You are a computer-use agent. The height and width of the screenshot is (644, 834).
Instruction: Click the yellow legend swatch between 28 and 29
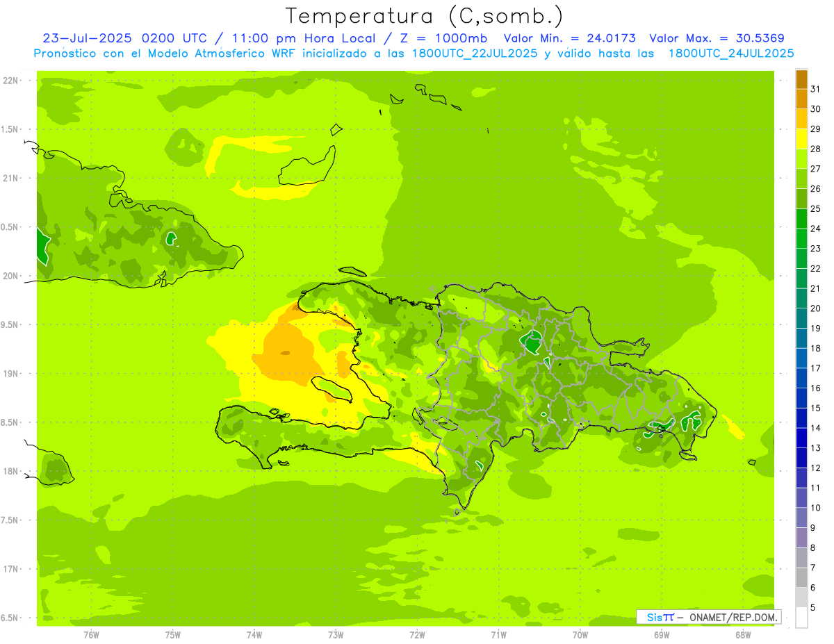point(801,139)
